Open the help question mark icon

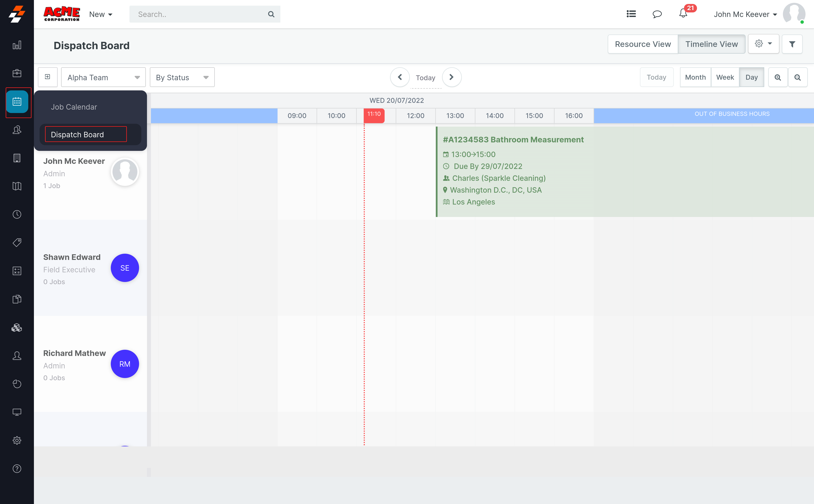tap(17, 469)
